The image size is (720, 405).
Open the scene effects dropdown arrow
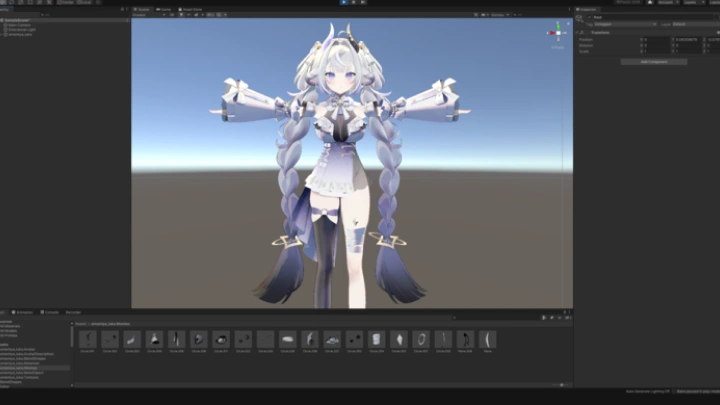(x=202, y=15)
